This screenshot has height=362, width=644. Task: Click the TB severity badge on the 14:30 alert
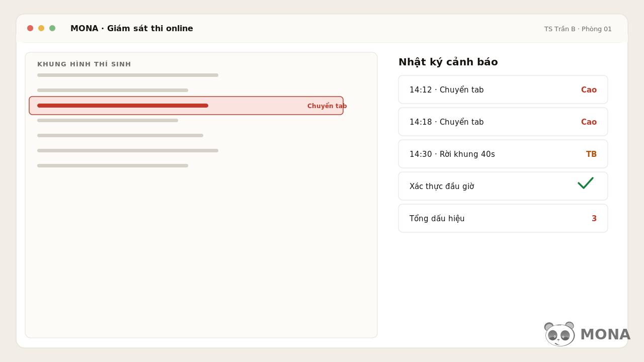pyautogui.click(x=591, y=154)
